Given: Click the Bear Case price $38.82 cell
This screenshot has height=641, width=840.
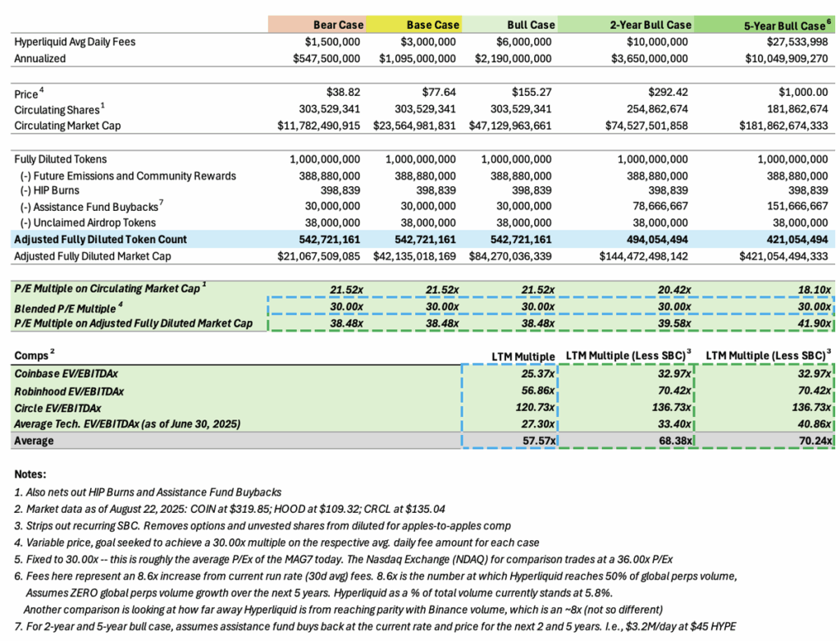Looking at the screenshot, I should pyautogui.click(x=343, y=92).
